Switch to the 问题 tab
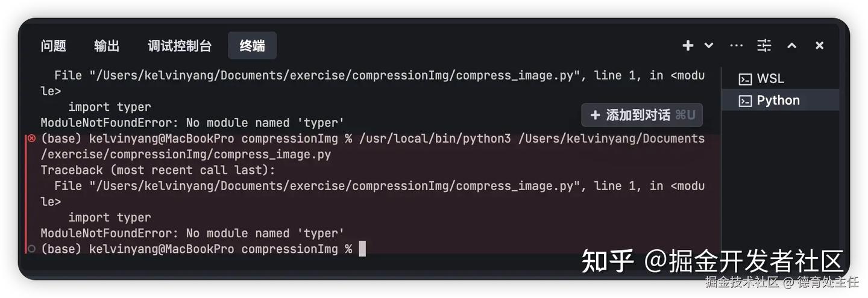This screenshot has height=298, width=868. click(x=54, y=46)
